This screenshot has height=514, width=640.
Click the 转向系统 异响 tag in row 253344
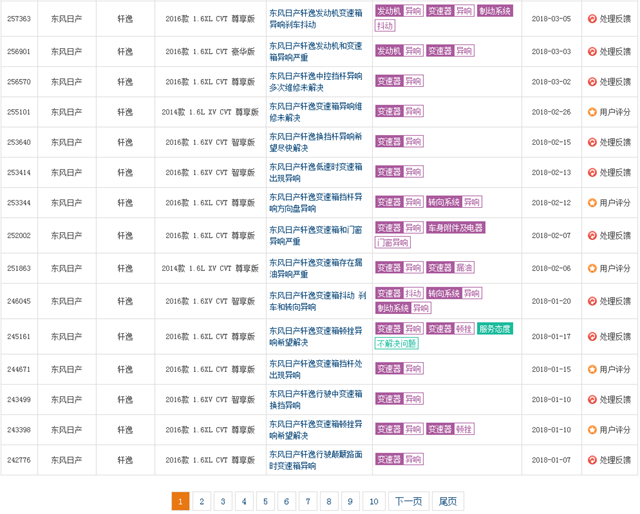(454, 202)
